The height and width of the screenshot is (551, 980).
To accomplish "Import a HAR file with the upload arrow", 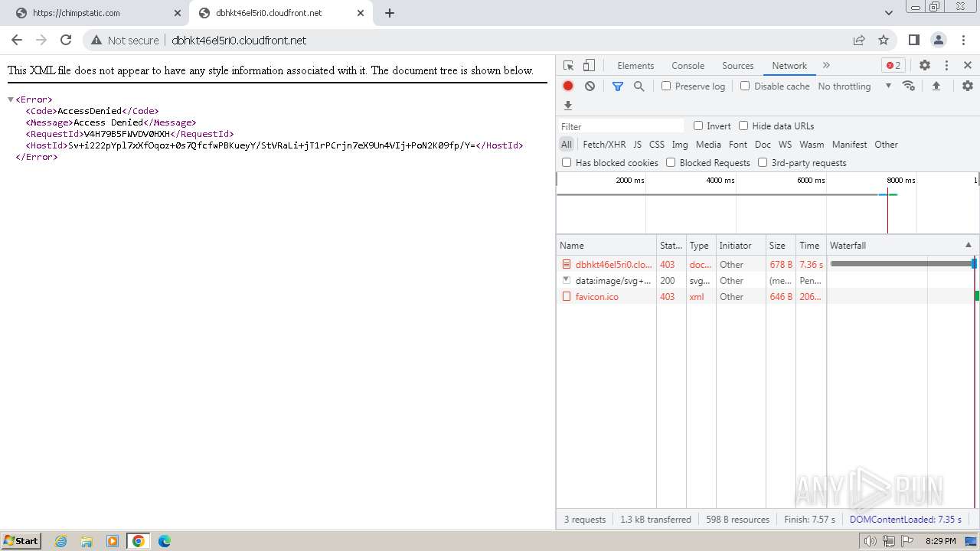I will pyautogui.click(x=936, y=86).
